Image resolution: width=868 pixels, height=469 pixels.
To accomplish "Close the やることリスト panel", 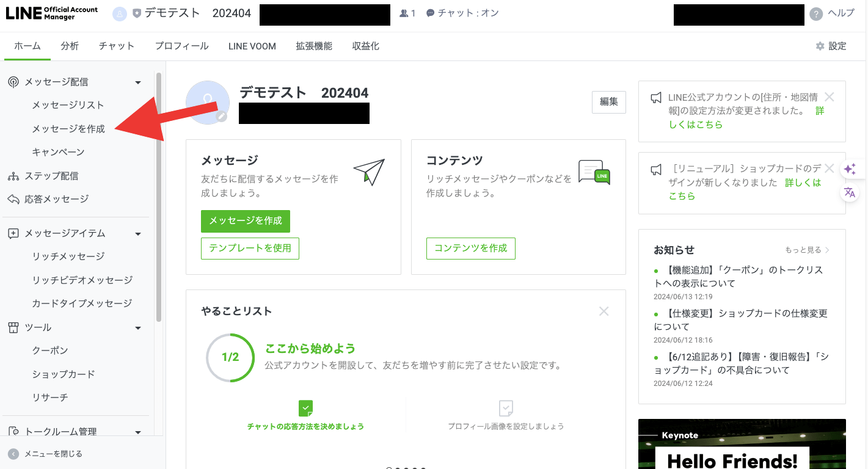I will pos(604,311).
